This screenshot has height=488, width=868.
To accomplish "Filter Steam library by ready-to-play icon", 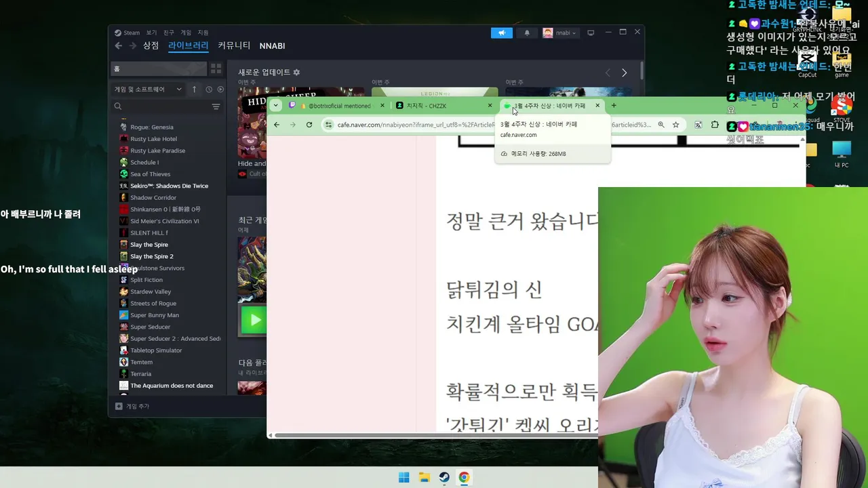I will pyautogui.click(x=220, y=89).
